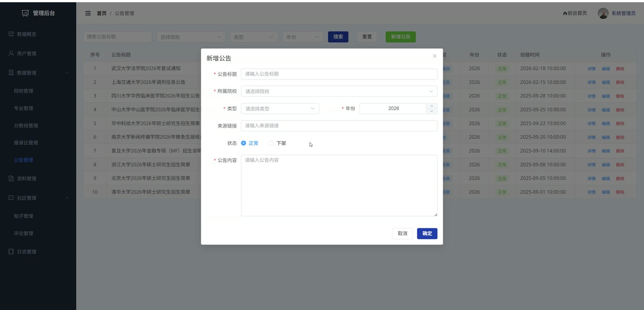Click title 武汉大学法学院2026年复试通知
Screen dimensions: 644x310
[x=146, y=68]
